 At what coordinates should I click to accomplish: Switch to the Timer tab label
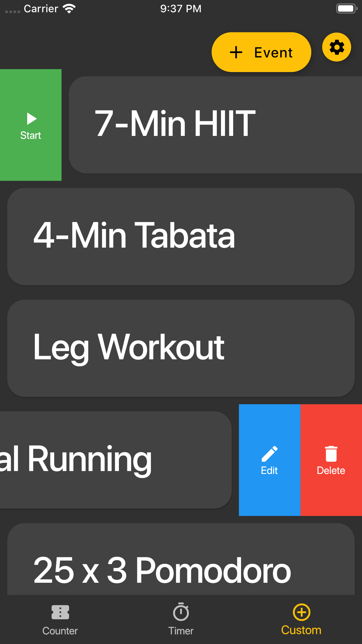point(181,631)
